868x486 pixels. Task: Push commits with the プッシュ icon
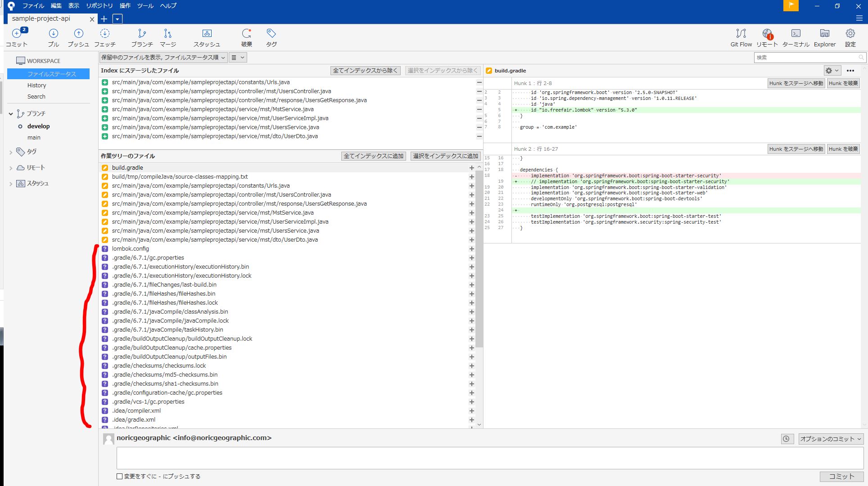[78, 38]
